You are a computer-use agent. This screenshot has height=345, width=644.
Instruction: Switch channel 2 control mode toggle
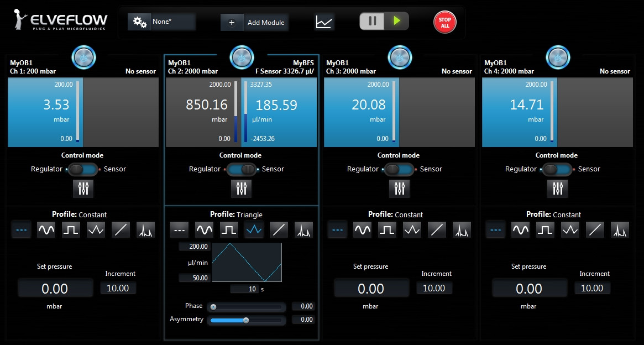[241, 169]
